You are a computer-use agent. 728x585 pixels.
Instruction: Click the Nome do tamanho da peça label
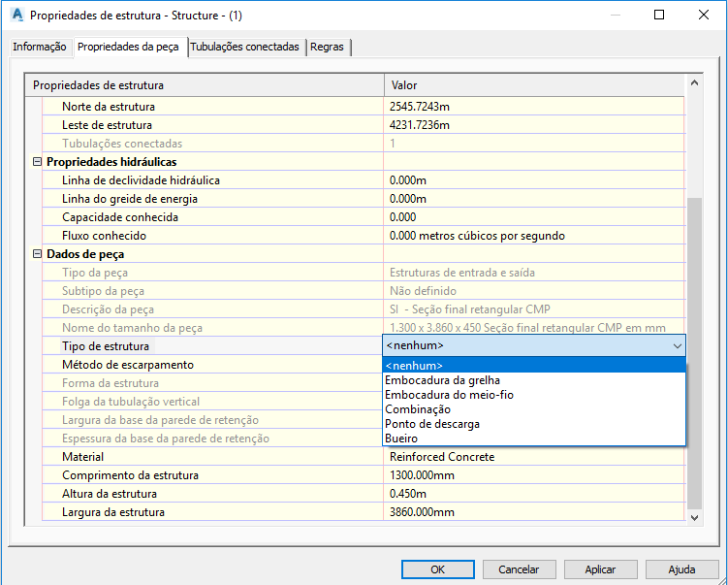(x=132, y=328)
